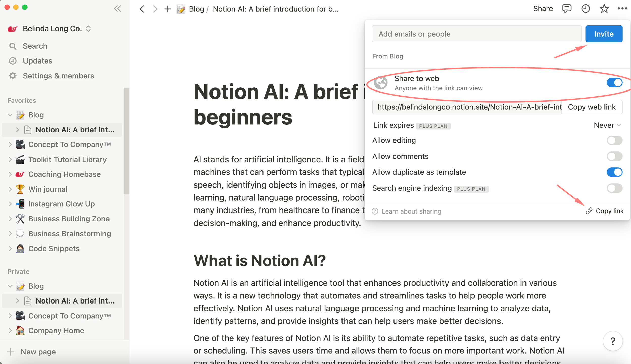This screenshot has width=631, height=364.
Task: Go back with the left arrow
Action: 142,9
